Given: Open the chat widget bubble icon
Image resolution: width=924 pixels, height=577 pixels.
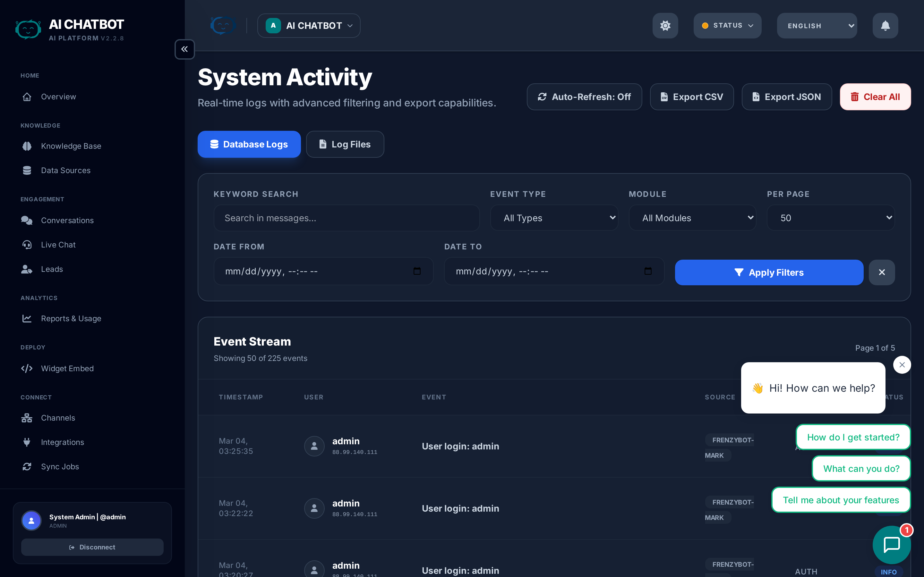Looking at the screenshot, I should [892, 545].
